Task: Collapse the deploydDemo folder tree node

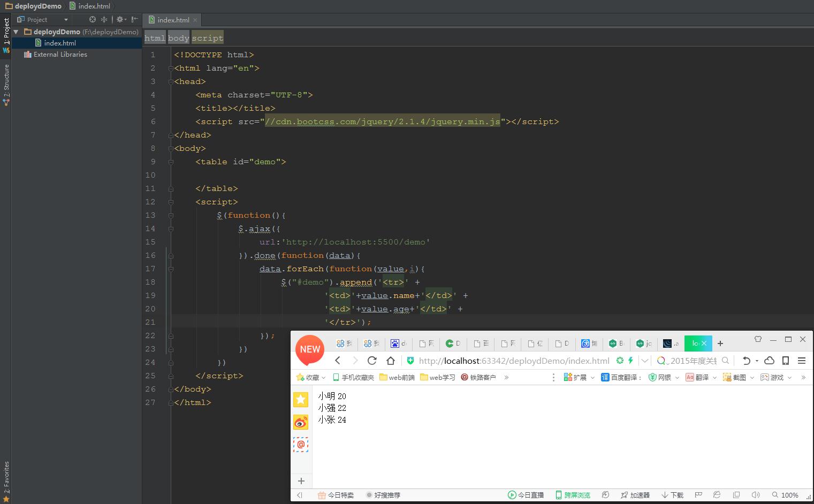Action: click(16, 32)
